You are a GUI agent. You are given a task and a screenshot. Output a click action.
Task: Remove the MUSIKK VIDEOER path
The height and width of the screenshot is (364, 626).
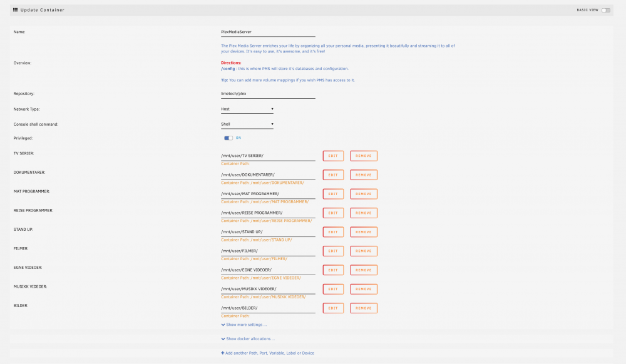click(x=363, y=289)
